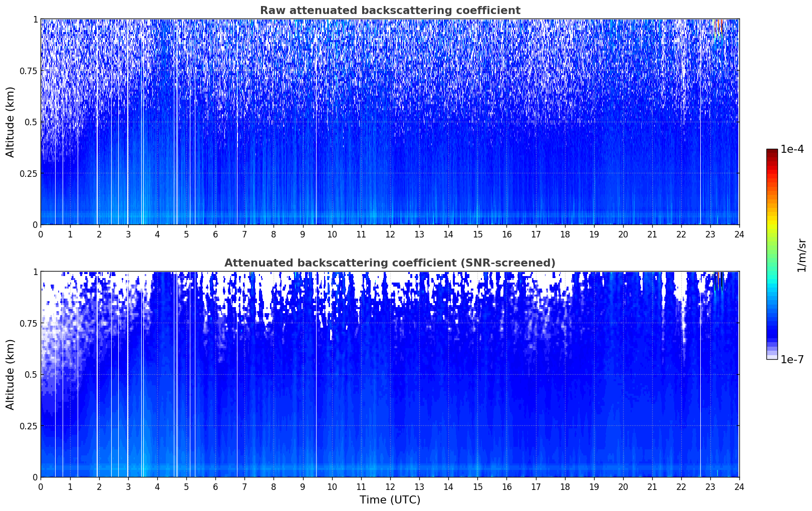Click hour '24' on the lower plot's time axis
Screen dimensions: 812x511
click(739, 486)
